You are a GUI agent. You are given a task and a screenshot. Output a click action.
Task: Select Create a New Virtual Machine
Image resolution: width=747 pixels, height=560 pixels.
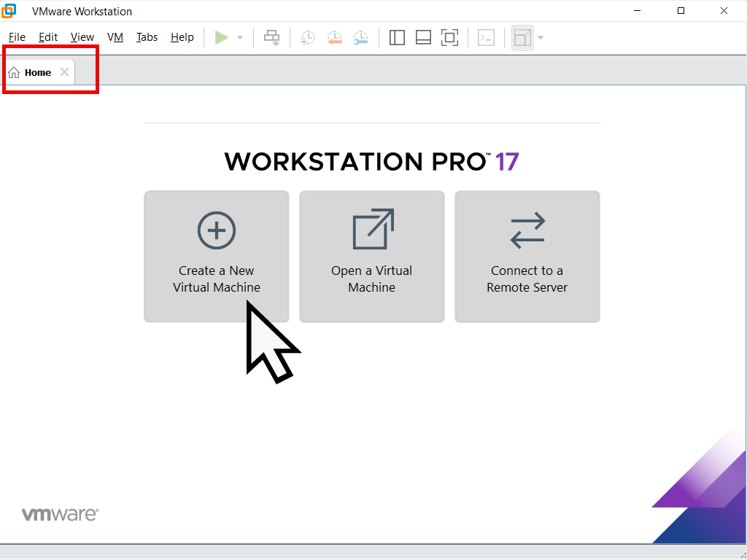tap(216, 256)
